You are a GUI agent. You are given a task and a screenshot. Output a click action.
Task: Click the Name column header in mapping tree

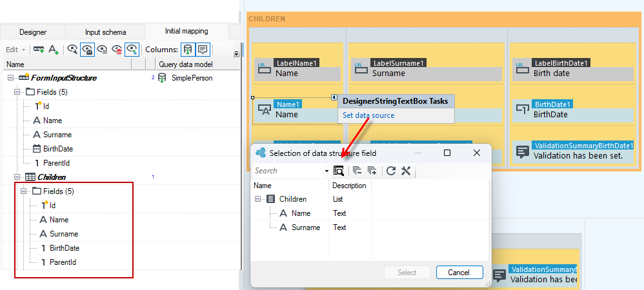click(x=67, y=64)
